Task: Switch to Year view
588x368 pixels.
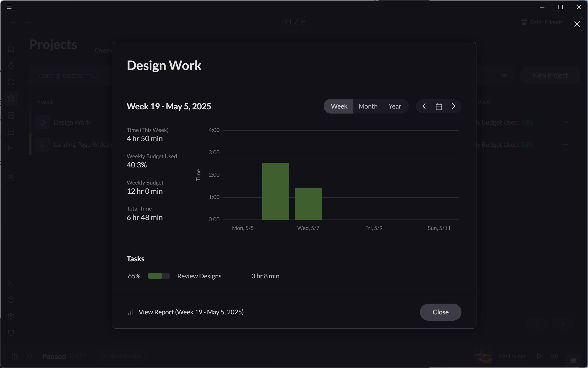Action: click(x=395, y=106)
